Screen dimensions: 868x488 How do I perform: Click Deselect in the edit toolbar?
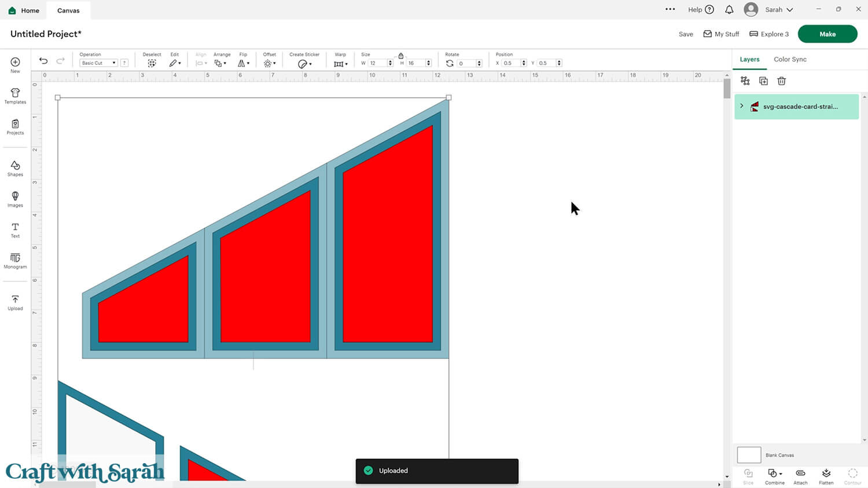pos(152,63)
